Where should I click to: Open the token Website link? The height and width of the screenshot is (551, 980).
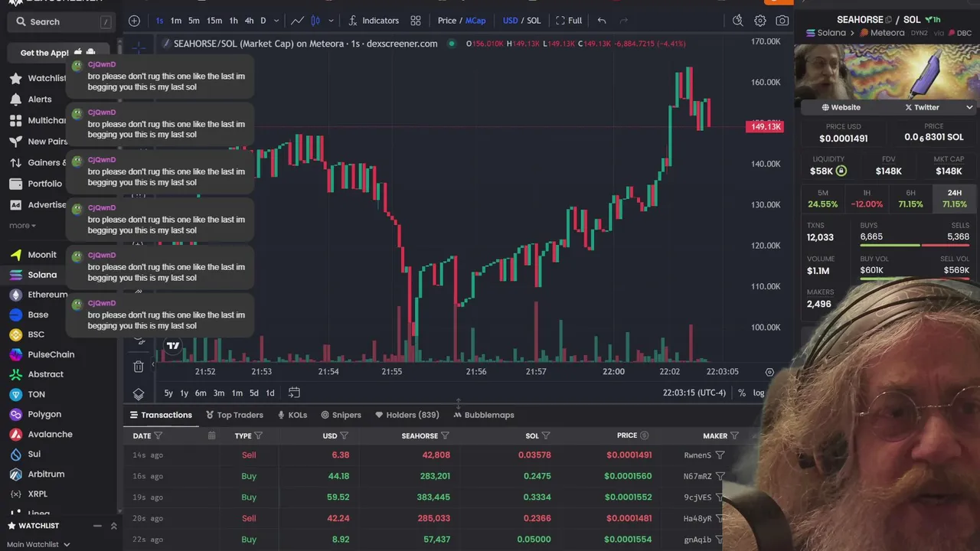click(x=841, y=108)
